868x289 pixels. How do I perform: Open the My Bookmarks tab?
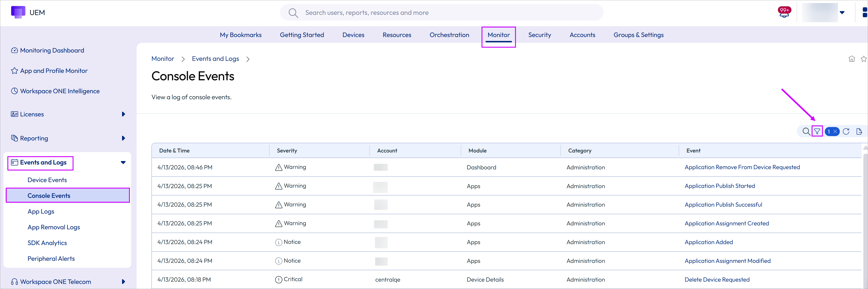click(x=241, y=35)
